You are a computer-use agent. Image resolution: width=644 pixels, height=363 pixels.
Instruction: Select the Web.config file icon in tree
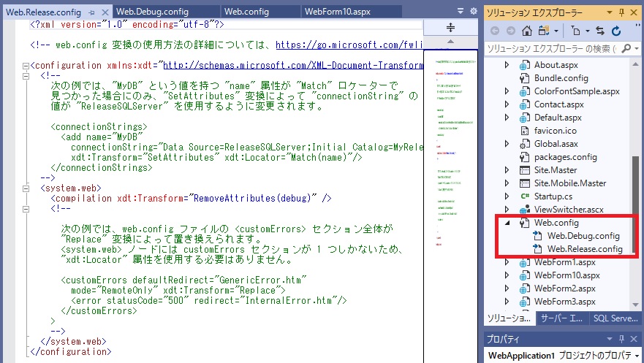pos(524,223)
